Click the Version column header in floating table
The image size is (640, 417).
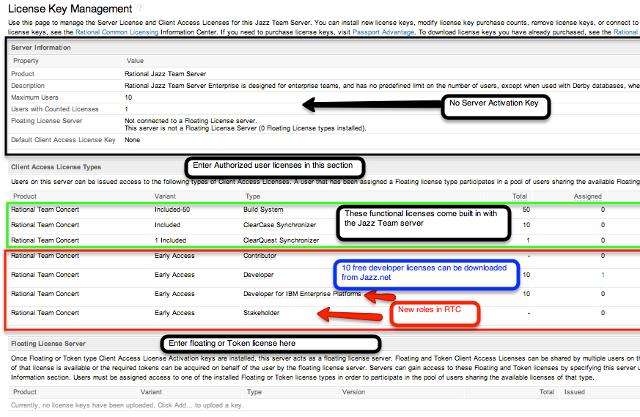coord(353,392)
